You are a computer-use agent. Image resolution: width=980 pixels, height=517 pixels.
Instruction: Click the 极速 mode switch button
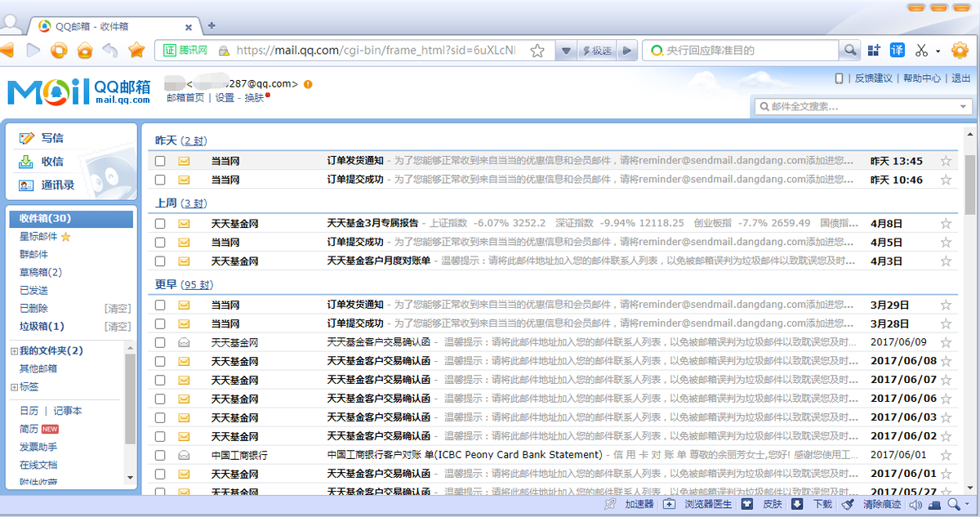coord(597,51)
